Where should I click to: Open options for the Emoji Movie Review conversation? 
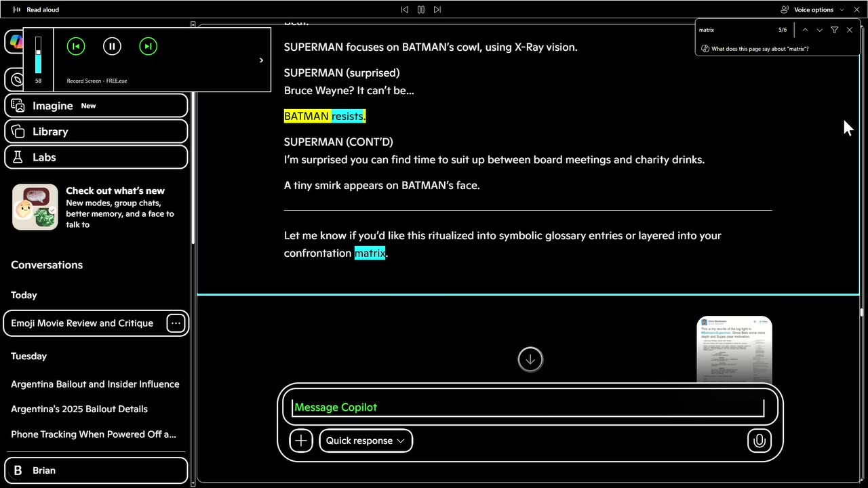[x=176, y=323]
